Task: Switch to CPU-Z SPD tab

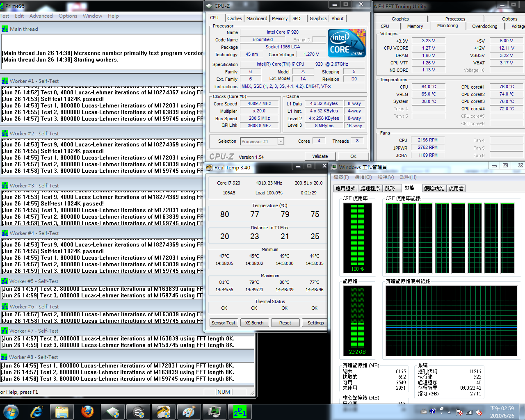Action: coord(297,18)
